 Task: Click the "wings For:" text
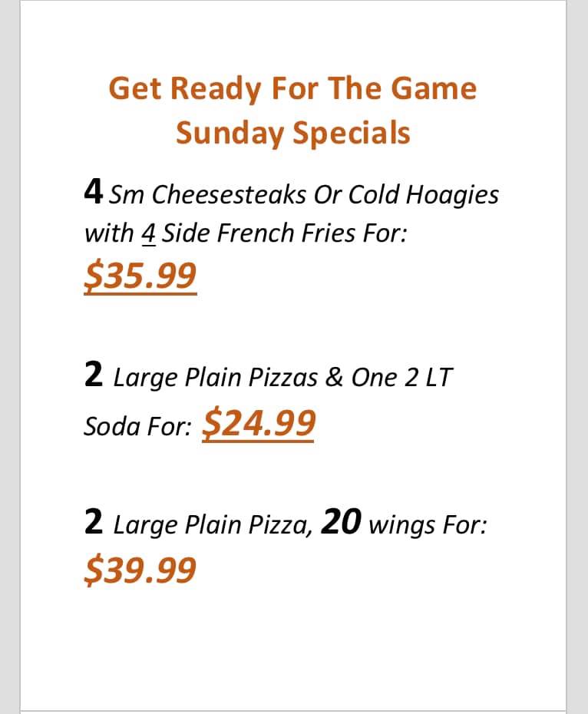pos(428,526)
